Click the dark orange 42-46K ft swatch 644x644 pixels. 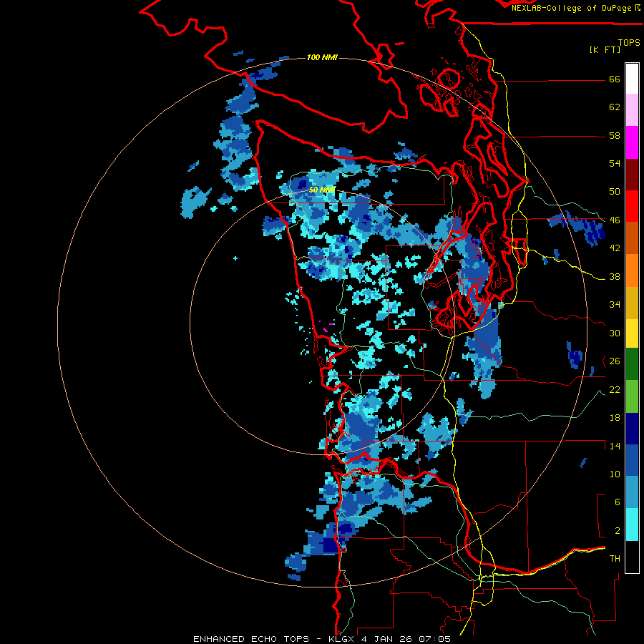pos(632,238)
